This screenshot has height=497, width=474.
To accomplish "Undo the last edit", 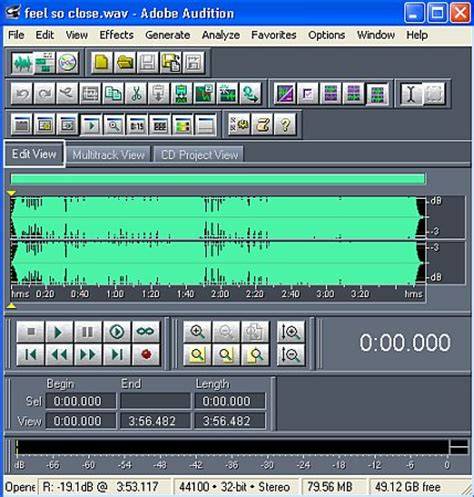I will pos(22,94).
